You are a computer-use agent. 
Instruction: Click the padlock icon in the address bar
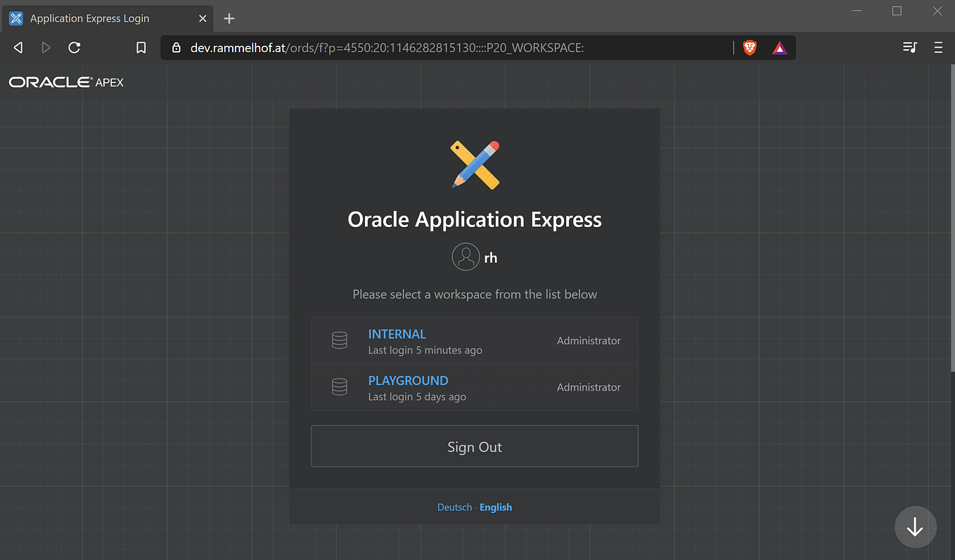(x=176, y=48)
